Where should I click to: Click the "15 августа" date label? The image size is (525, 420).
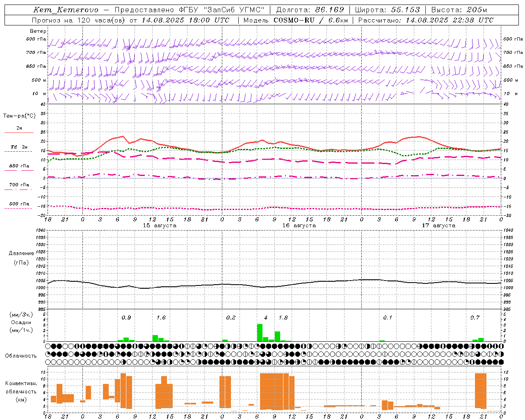click(x=160, y=226)
